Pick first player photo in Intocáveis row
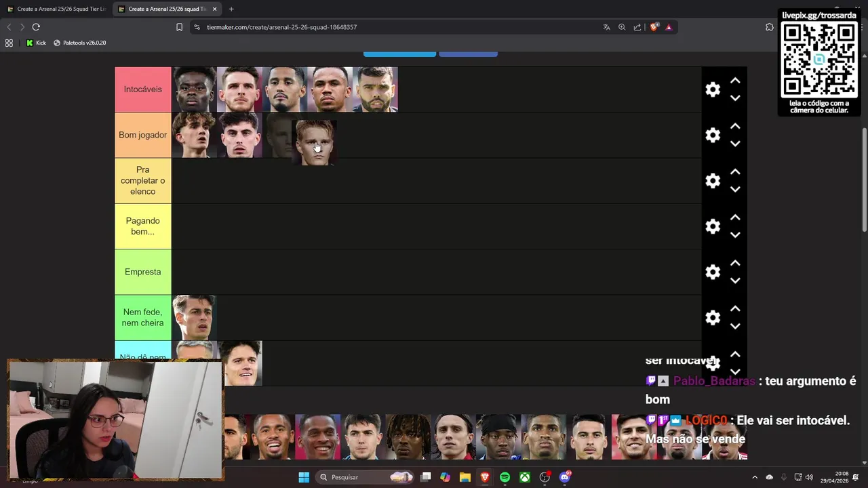This screenshot has height=488, width=868. point(194,89)
